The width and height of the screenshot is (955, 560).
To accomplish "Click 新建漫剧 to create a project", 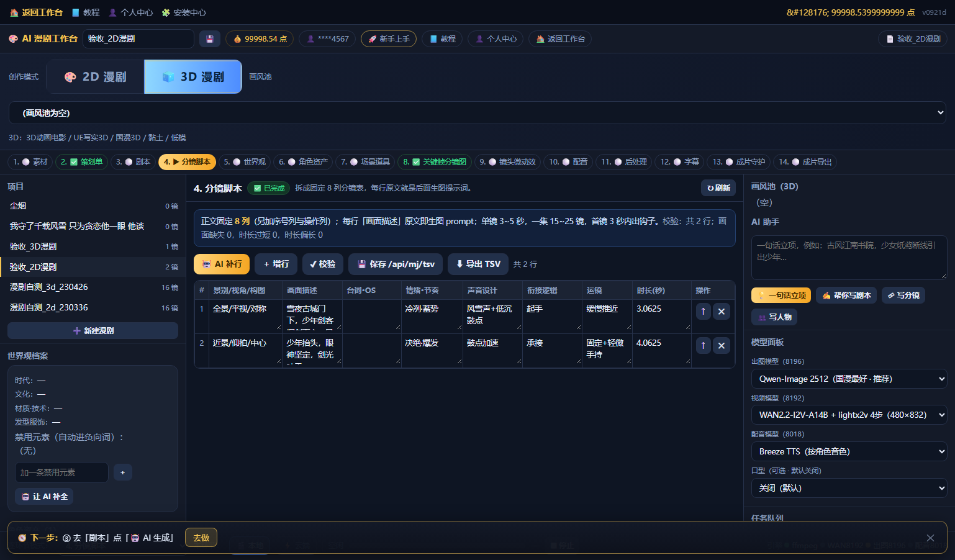I will (x=93, y=331).
